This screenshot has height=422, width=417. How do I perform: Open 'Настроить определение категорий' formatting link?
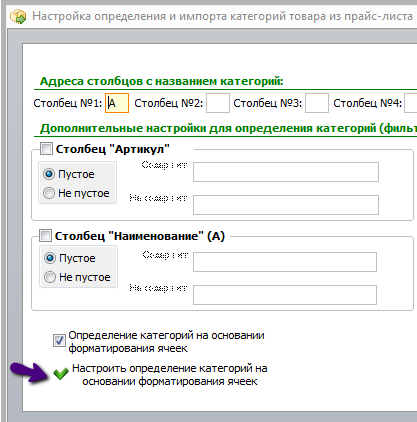click(170, 375)
